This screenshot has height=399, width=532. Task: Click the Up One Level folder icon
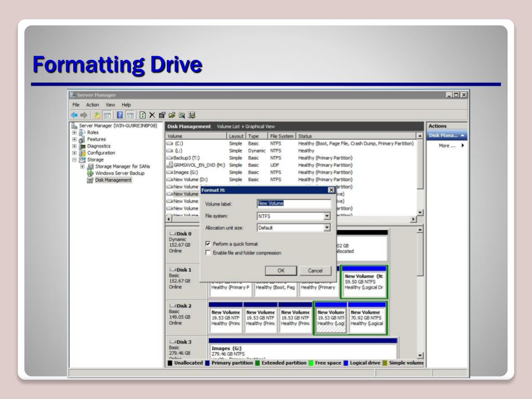pyautogui.click(x=97, y=115)
